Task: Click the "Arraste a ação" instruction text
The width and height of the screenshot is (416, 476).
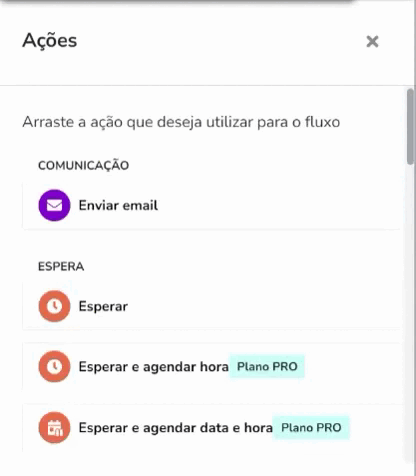Action: pyautogui.click(x=181, y=122)
